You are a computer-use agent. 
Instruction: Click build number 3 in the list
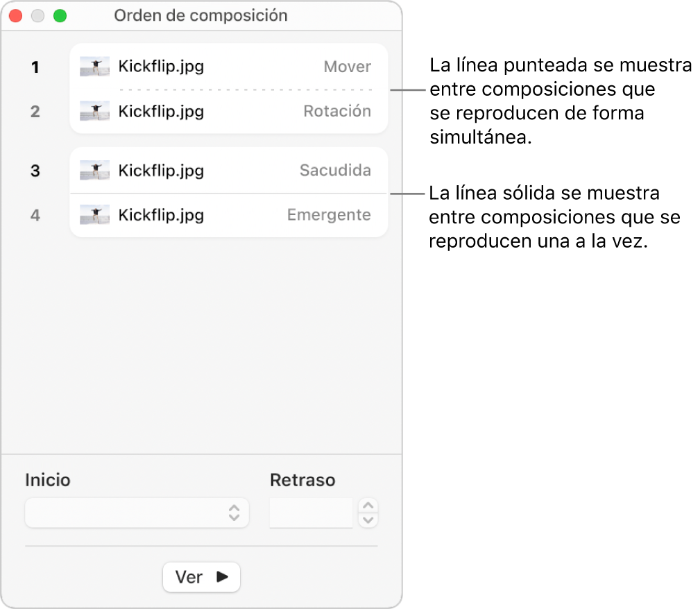pyautogui.click(x=35, y=171)
